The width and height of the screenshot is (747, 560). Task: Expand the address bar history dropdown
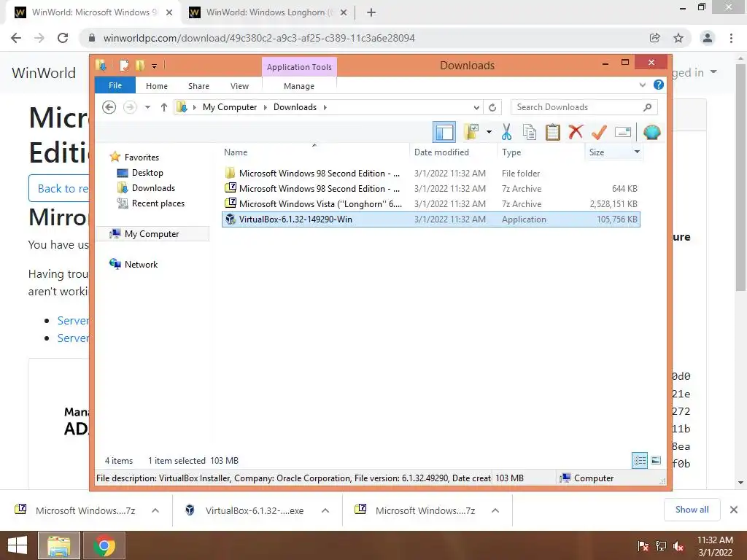[476, 107]
